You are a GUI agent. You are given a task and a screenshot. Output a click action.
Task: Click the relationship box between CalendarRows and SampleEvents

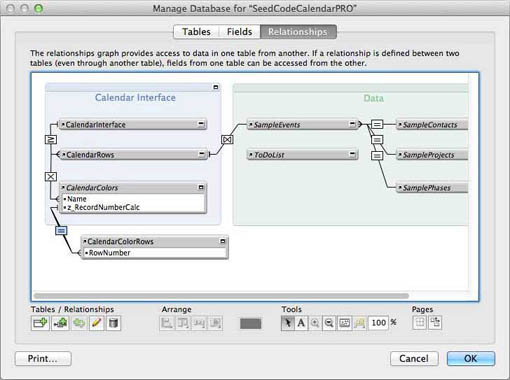(x=227, y=139)
